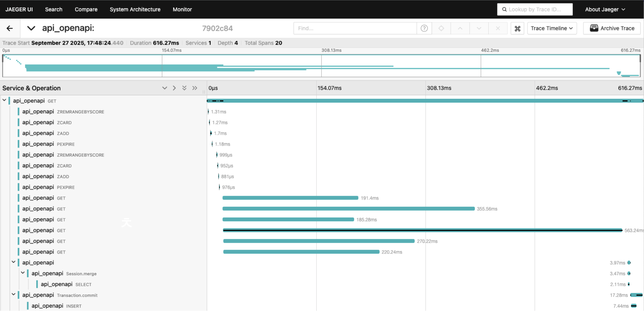The width and height of the screenshot is (644, 311).
Task: Collapse the Session.merge span row
Action: [x=23, y=273]
